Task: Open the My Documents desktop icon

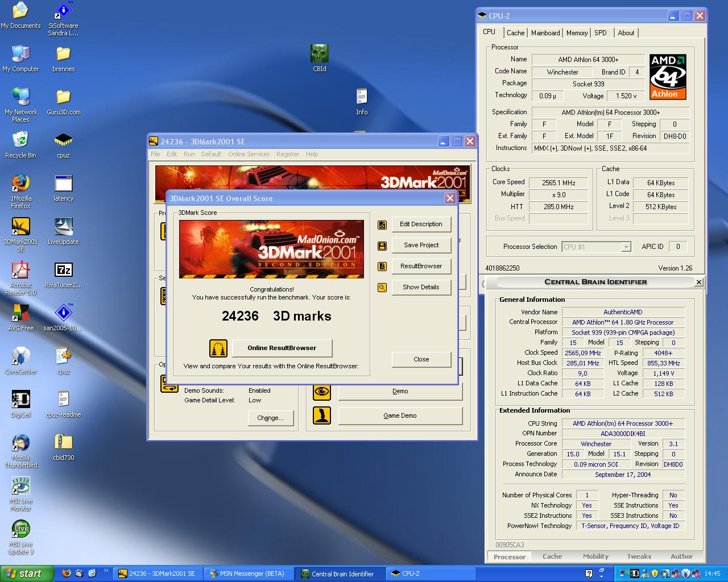Action: pos(20,15)
